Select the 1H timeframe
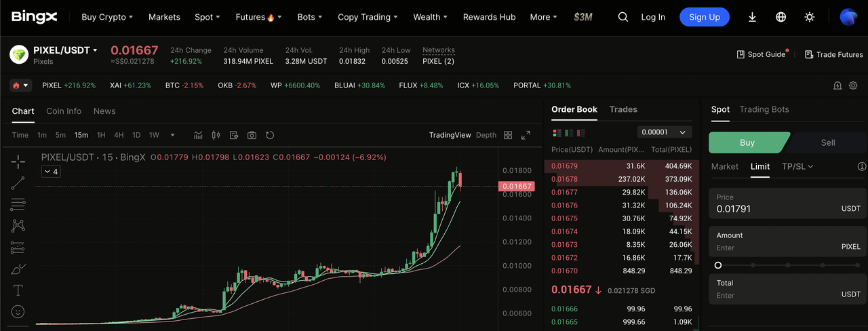The height and width of the screenshot is (331, 868). [x=101, y=135]
